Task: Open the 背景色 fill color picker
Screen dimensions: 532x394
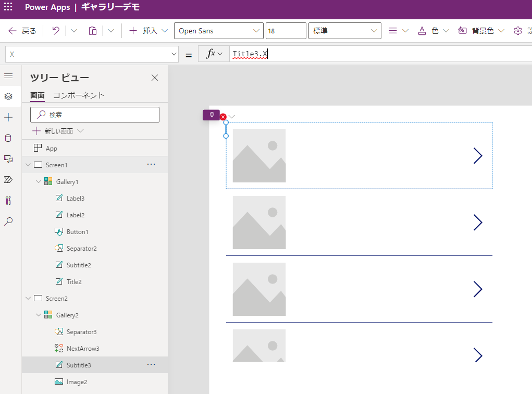Action: pyautogui.click(x=481, y=31)
